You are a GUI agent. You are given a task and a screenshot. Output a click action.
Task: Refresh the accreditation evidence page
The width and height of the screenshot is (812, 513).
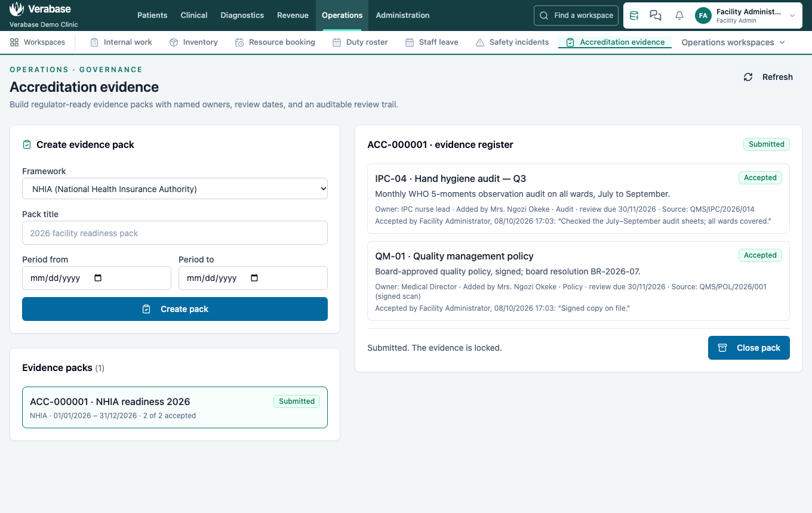click(x=768, y=77)
